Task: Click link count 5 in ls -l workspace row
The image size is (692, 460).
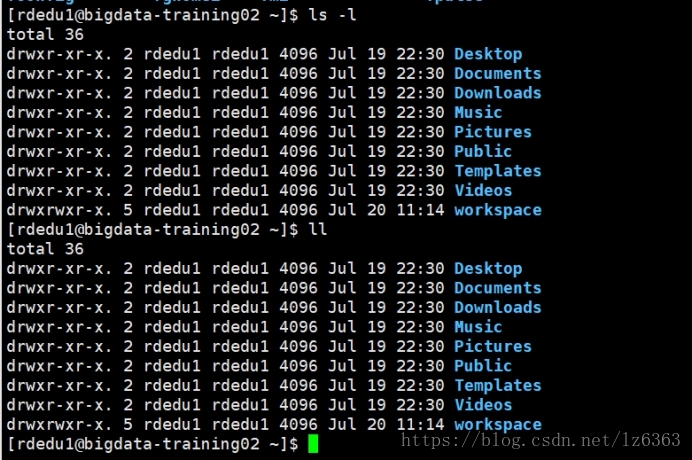Action: pyautogui.click(x=128, y=210)
